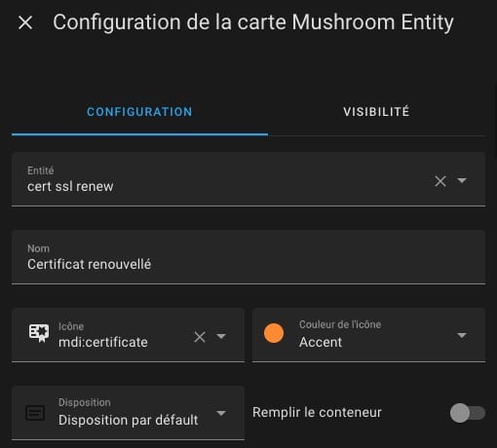The height and width of the screenshot is (448, 497).
Task: Click the Nom text field
Action: point(248,257)
